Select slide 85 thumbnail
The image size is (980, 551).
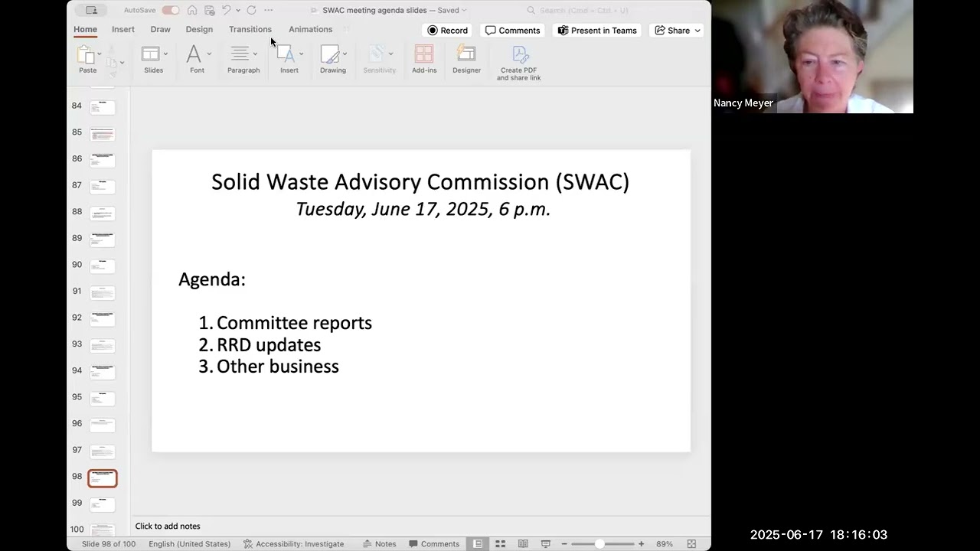click(x=103, y=134)
